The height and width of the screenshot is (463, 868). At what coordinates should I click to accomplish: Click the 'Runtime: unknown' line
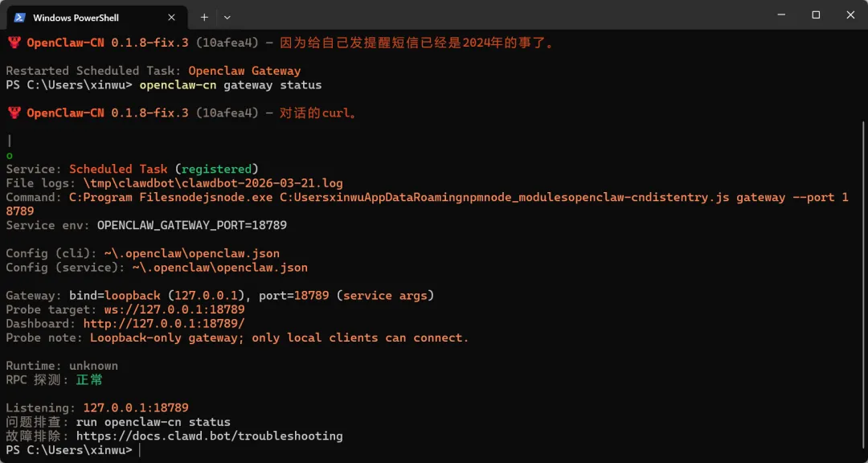[62, 366]
